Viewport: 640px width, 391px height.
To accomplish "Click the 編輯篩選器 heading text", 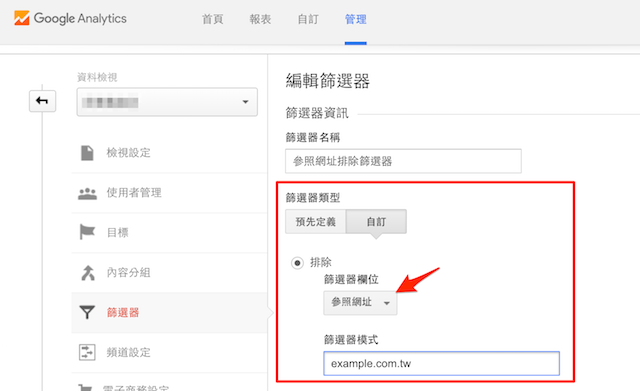I will (x=328, y=81).
